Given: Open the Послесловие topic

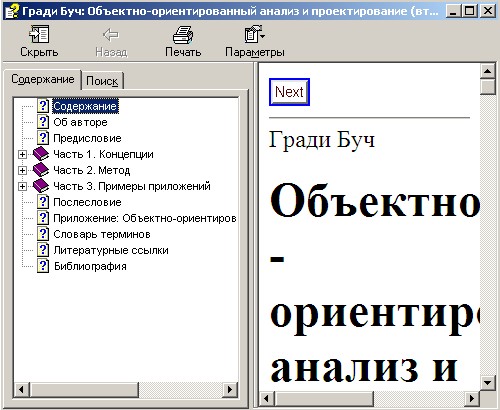Looking at the screenshot, I should pos(87,202).
